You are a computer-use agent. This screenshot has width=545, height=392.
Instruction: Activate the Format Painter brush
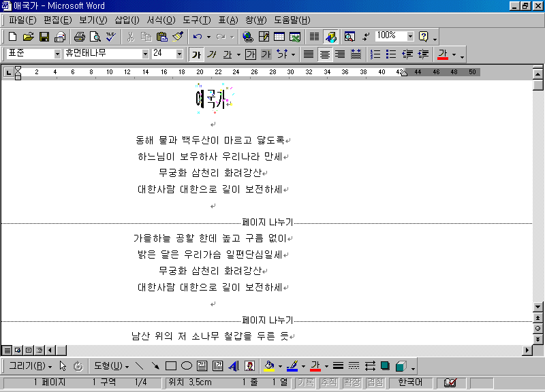(x=178, y=37)
